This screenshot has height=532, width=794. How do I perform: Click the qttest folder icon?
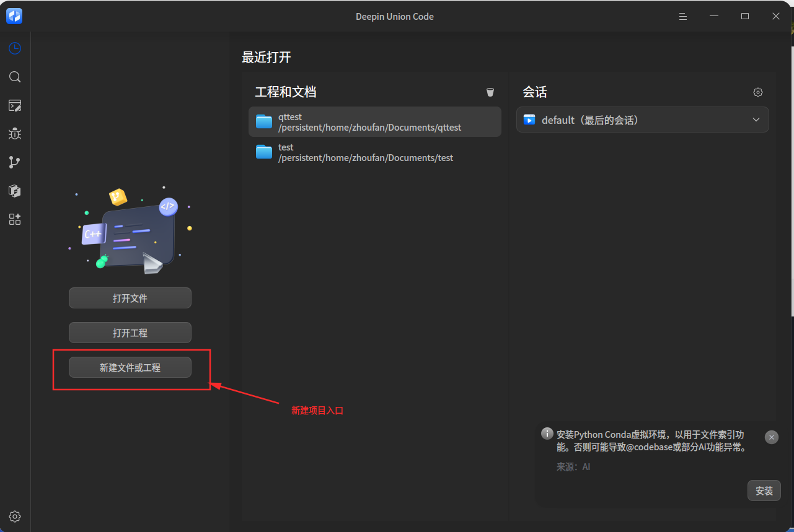click(x=264, y=122)
